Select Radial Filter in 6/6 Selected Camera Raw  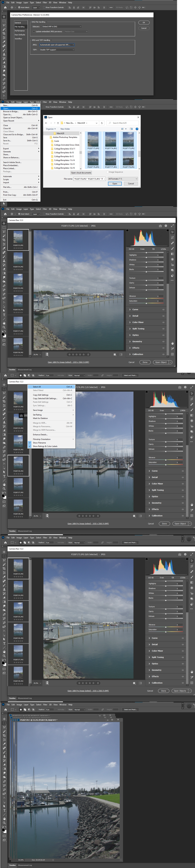tap(192, 588)
